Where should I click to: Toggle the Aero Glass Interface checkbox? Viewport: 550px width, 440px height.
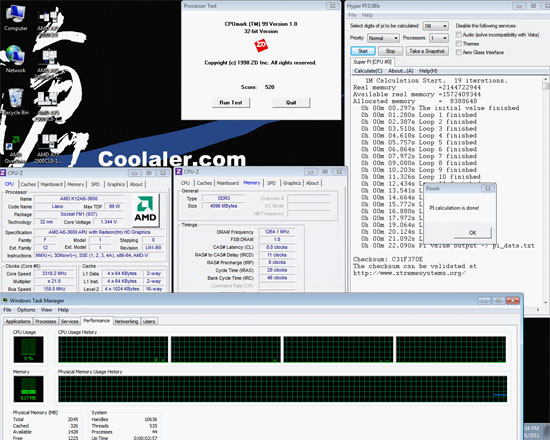[x=458, y=52]
